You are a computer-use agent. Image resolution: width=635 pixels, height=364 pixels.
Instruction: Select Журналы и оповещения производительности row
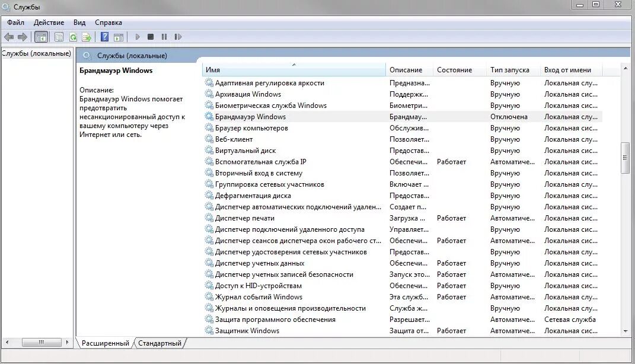click(403, 308)
